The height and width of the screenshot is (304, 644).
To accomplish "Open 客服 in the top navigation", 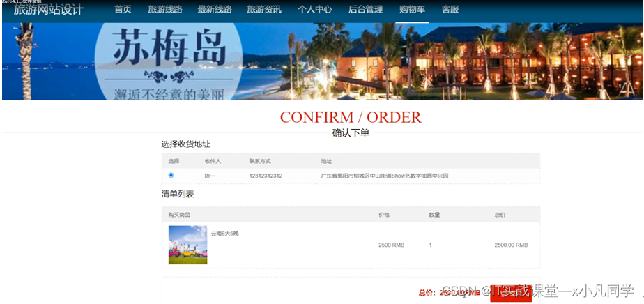I will coord(450,10).
